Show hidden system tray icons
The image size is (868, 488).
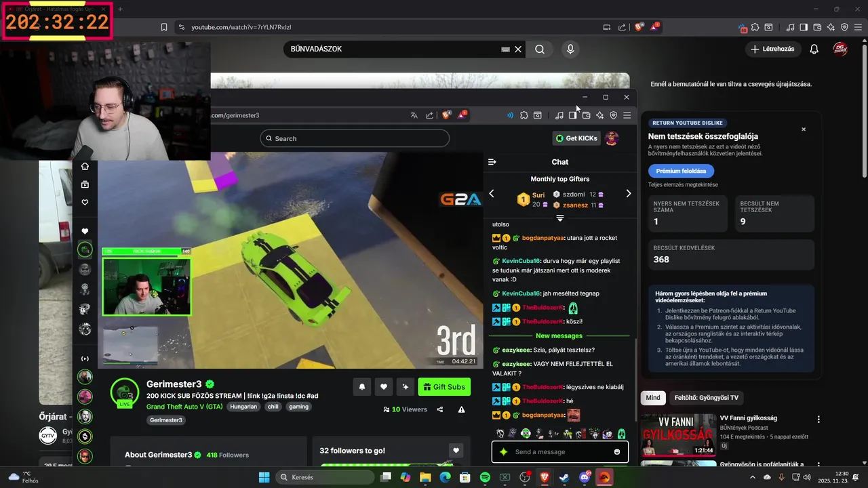753,477
